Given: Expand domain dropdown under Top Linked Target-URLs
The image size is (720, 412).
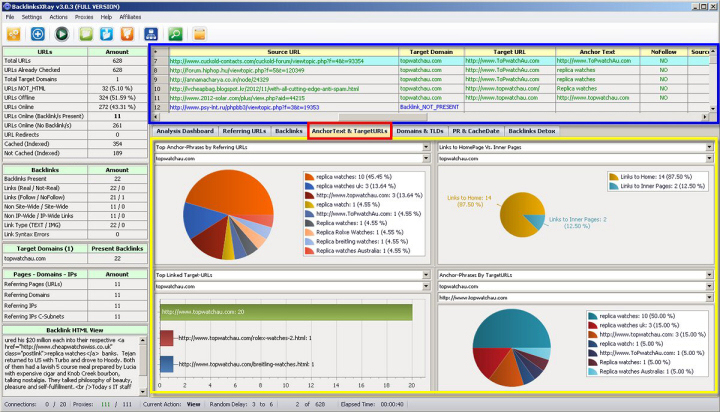Looking at the screenshot, I should 426,286.
